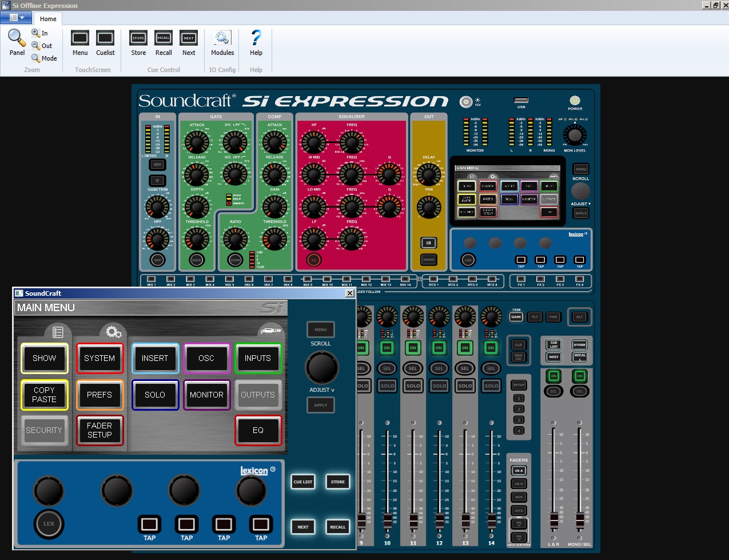Image resolution: width=729 pixels, height=560 pixels.
Task: Click the ribbon Recall cue icon
Action: pos(164,38)
